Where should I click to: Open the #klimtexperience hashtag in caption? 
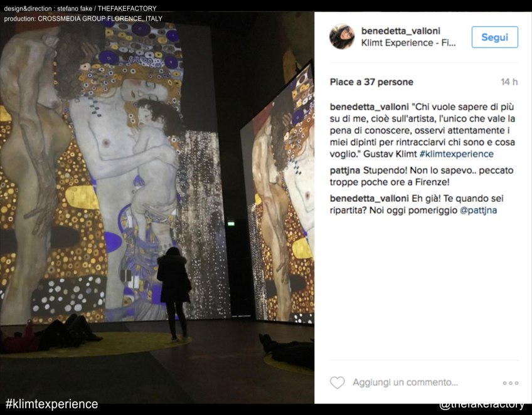click(x=456, y=154)
